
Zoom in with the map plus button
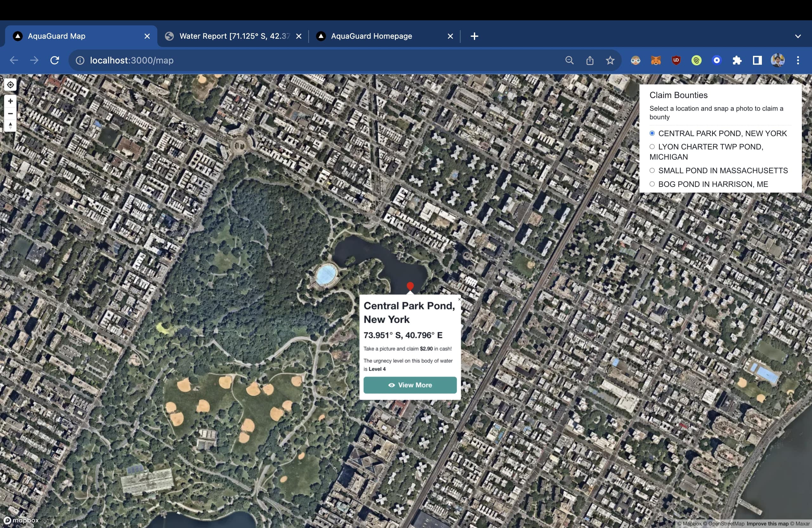coord(10,101)
